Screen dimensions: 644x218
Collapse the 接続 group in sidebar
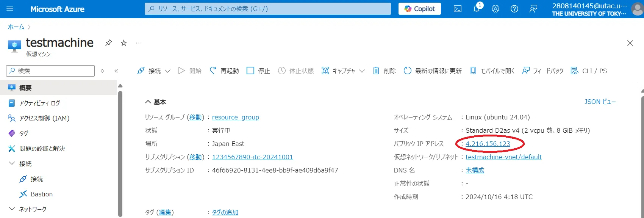pos(12,163)
